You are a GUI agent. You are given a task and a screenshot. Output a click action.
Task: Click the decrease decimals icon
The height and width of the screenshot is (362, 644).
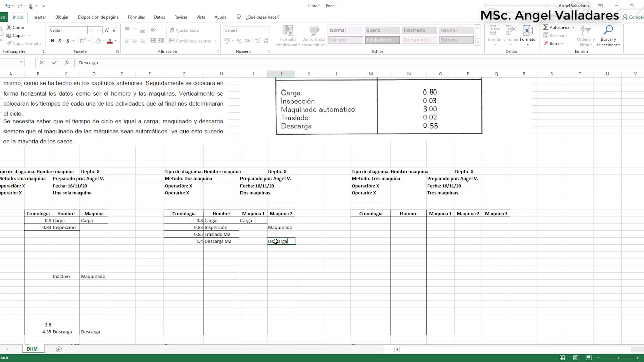point(264,41)
